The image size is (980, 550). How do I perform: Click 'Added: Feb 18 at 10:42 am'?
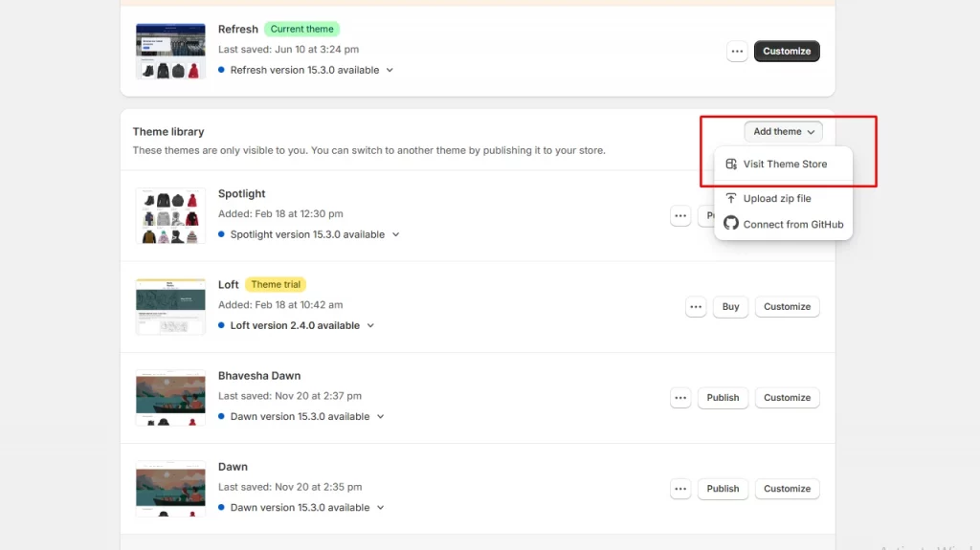click(280, 305)
